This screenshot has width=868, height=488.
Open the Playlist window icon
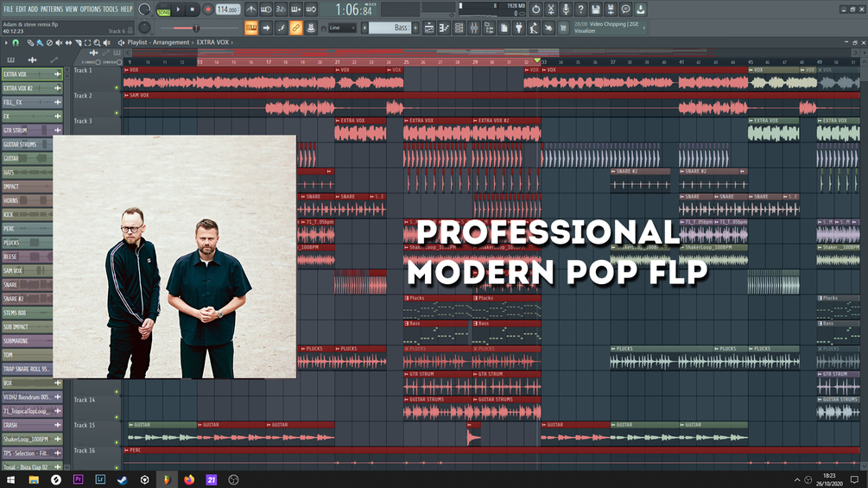pos(429,28)
